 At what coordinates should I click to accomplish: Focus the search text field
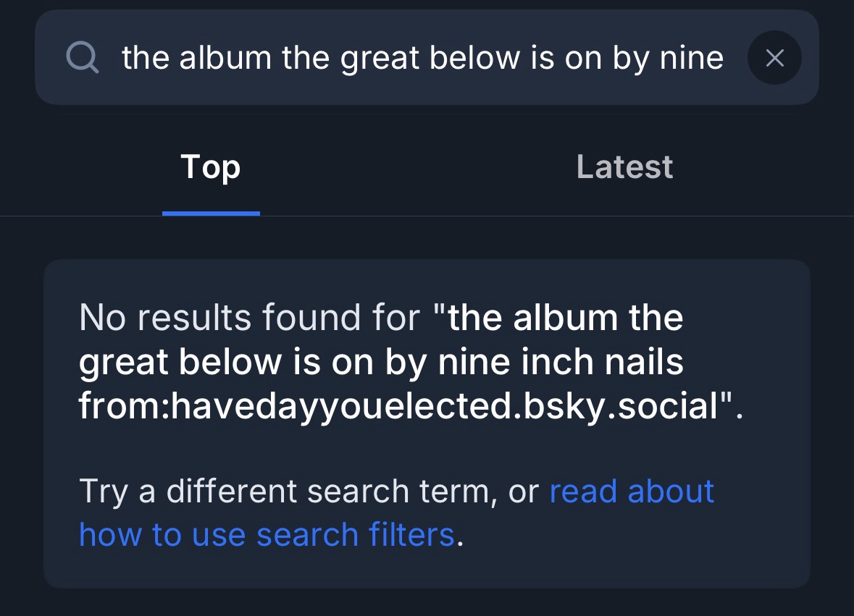coord(422,58)
